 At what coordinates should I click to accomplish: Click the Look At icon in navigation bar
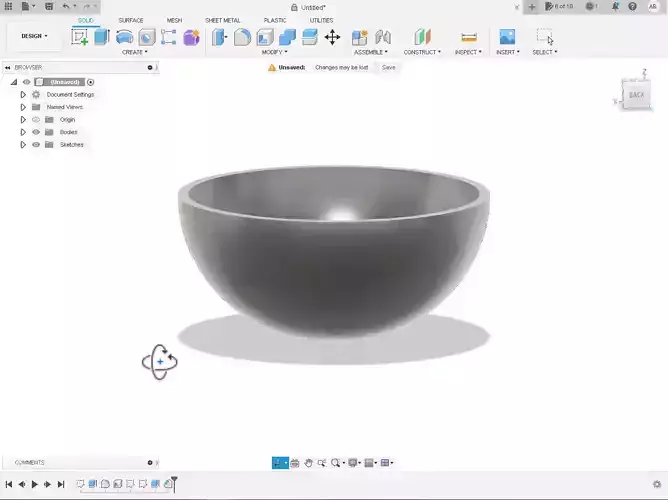point(295,463)
